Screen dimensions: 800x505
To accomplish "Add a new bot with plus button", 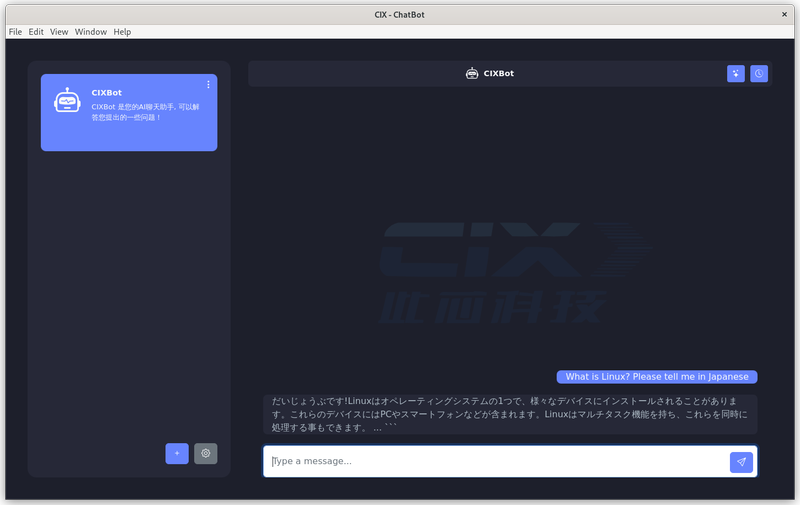I will 177,453.
